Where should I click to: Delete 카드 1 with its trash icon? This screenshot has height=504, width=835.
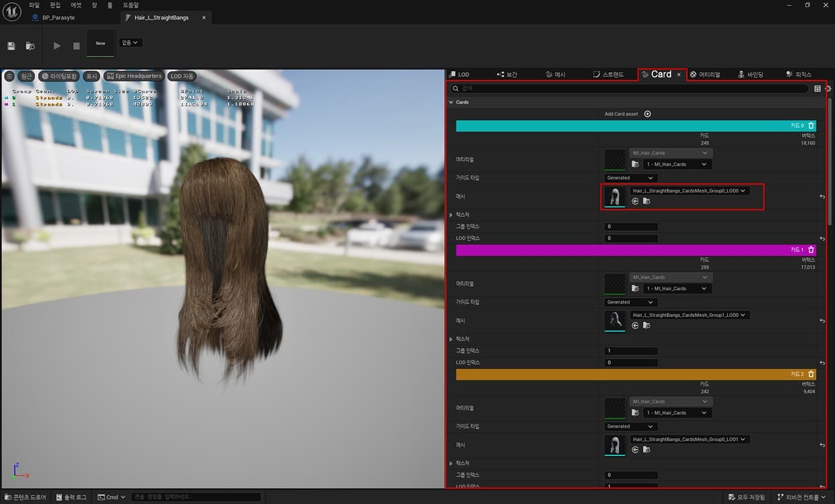pos(811,250)
